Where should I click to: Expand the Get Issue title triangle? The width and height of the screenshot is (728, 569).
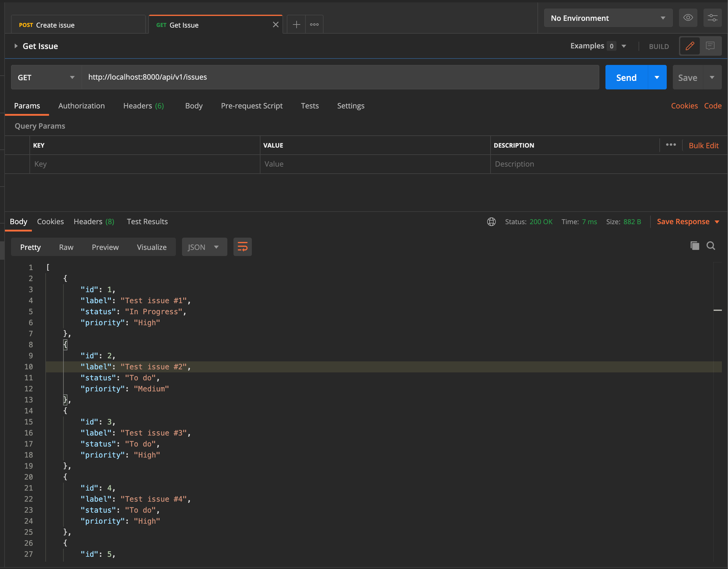pos(16,46)
